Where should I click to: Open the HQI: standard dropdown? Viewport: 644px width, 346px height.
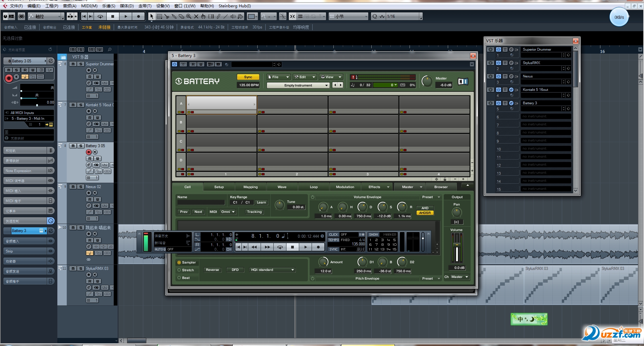(x=272, y=270)
